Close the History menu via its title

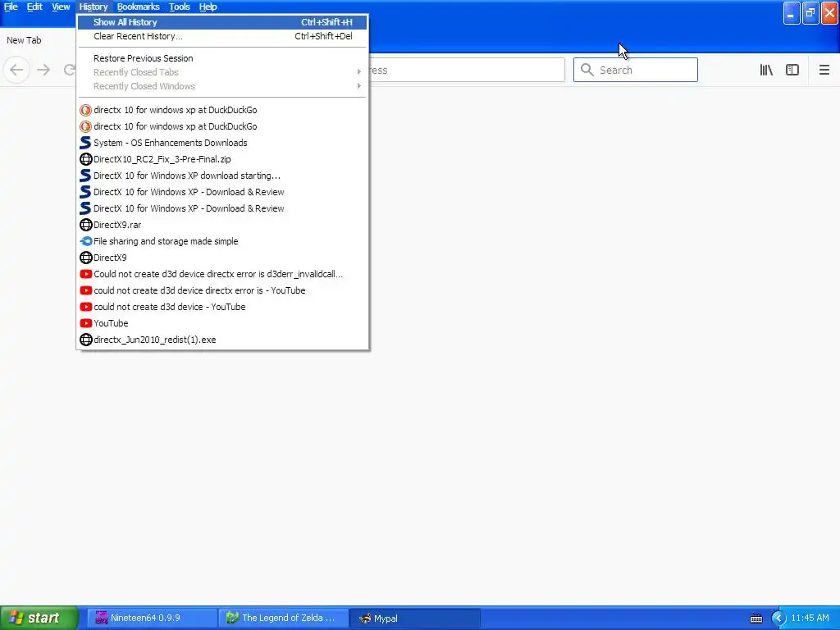click(x=94, y=7)
